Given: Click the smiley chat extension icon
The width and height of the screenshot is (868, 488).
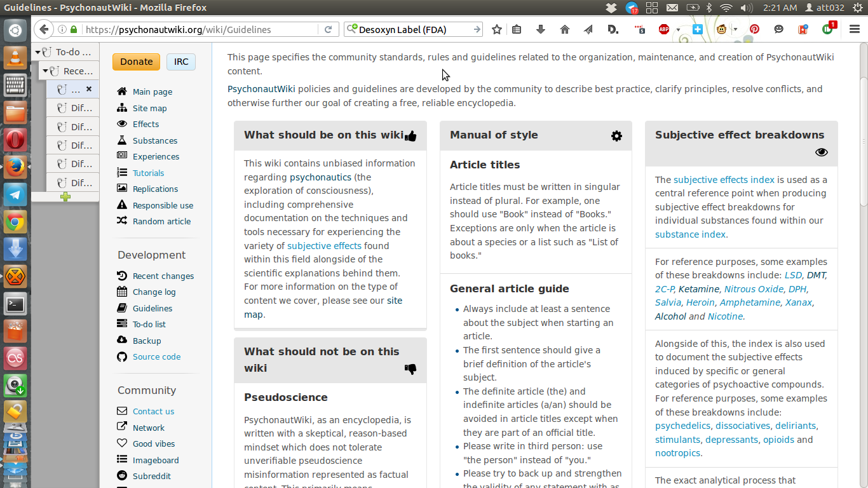Looking at the screenshot, I should pos(779,29).
